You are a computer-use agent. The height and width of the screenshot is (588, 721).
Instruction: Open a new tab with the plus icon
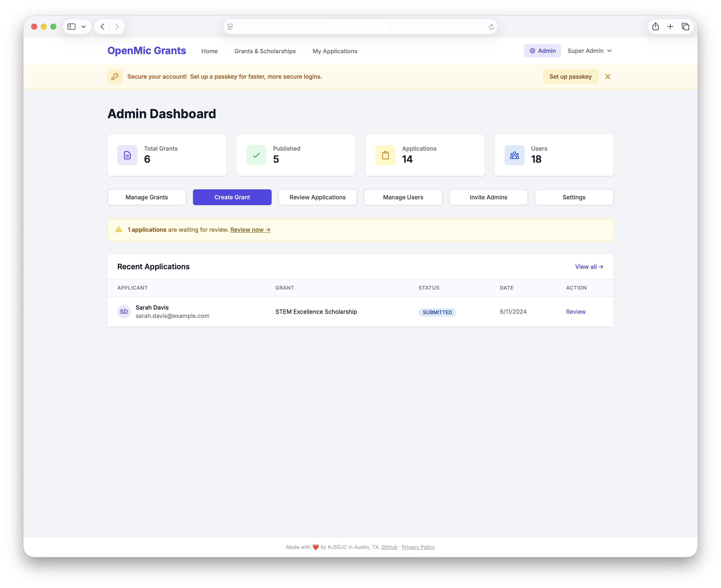click(x=670, y=27)
